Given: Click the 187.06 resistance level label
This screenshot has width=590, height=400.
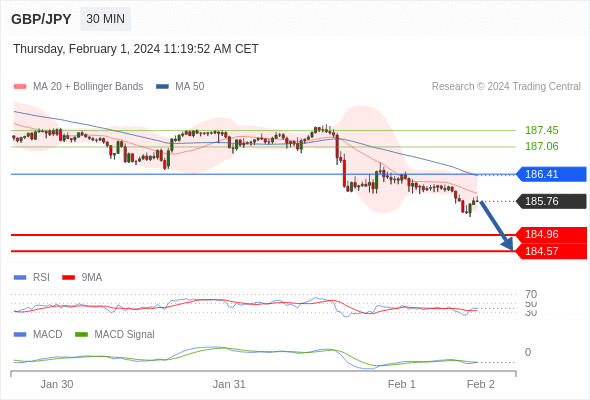Looking at the screenshot, I should click(x=541, y=146).
